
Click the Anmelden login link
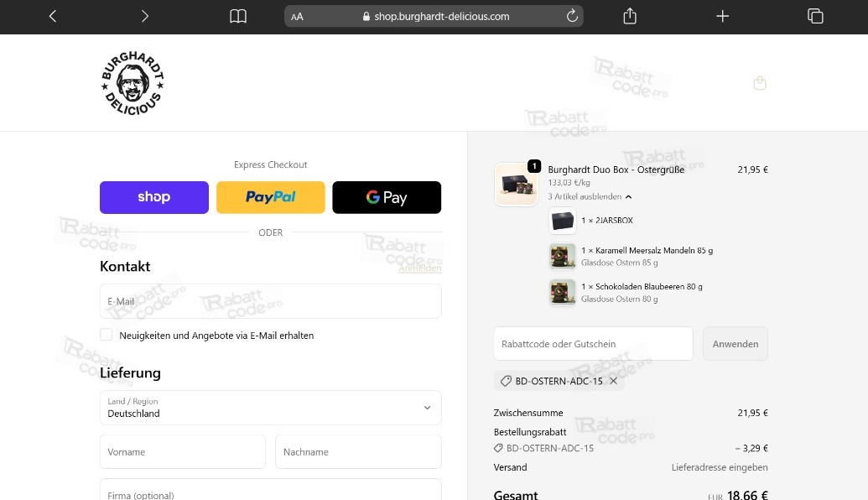point(419,268)
